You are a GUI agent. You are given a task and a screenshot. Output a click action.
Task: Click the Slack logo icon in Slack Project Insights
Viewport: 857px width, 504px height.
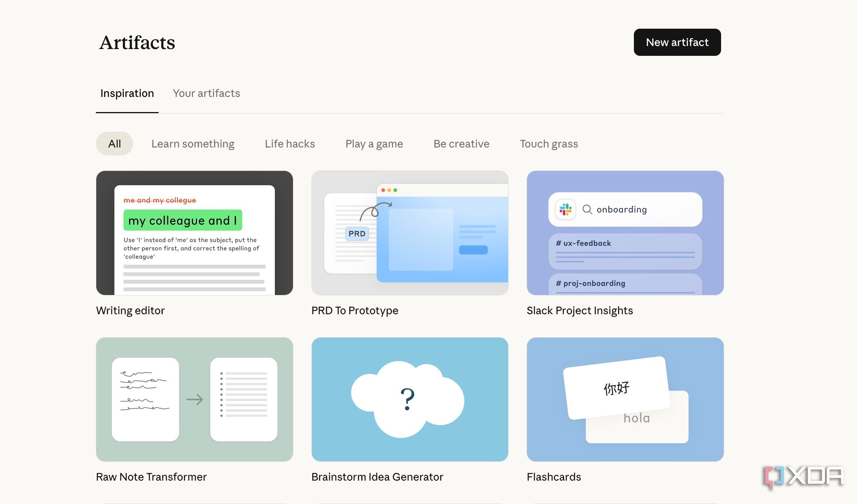(566, 209)
